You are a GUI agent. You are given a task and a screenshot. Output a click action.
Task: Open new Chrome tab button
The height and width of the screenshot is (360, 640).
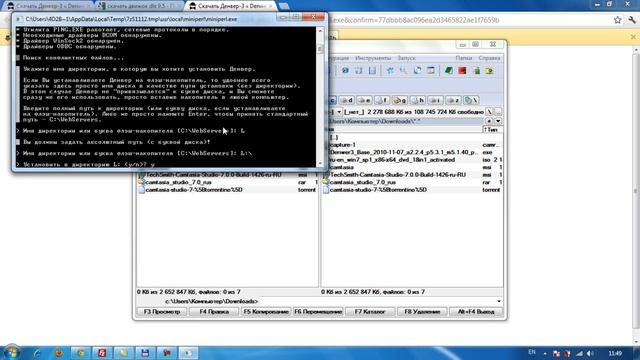click(284, 6)
